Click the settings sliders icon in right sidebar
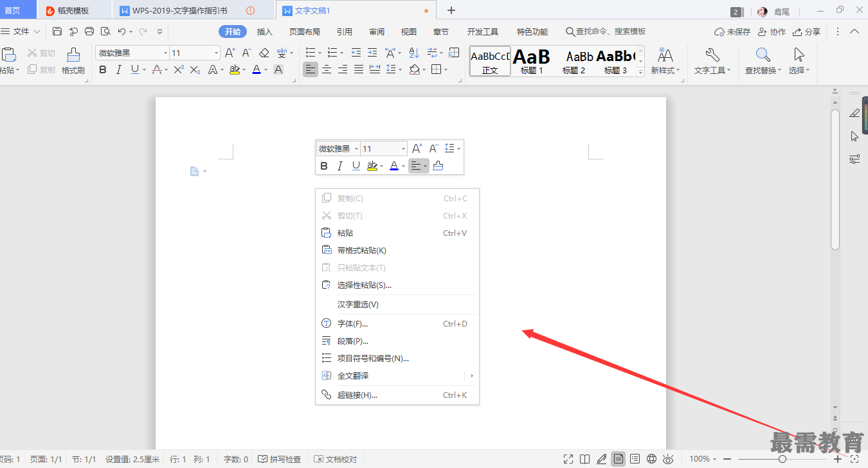The width and height of the screenshot is (868, 468). click(x=854, y=159)
